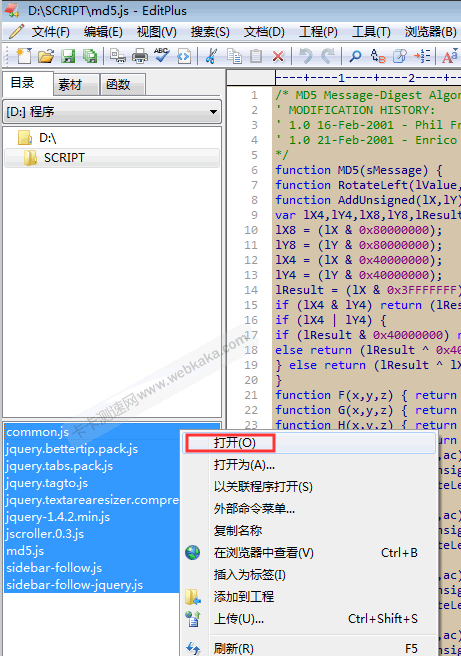This screenshot has height=656, width=461.
Task: Click the Print icon in toolbar
Action: point(140,56)
